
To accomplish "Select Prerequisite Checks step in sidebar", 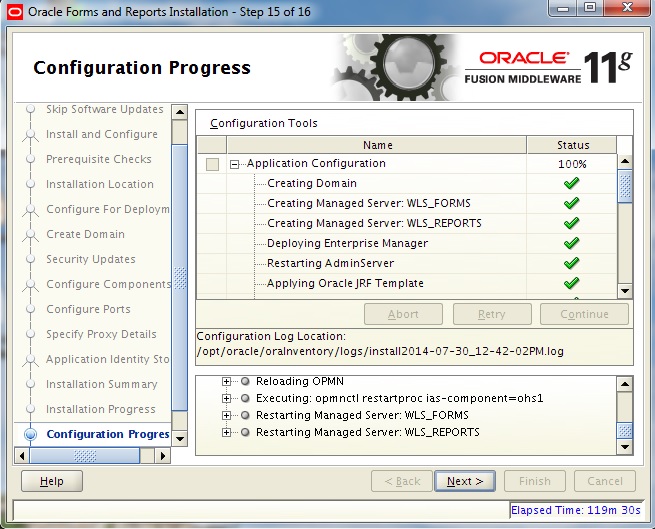I will [98, 159].
